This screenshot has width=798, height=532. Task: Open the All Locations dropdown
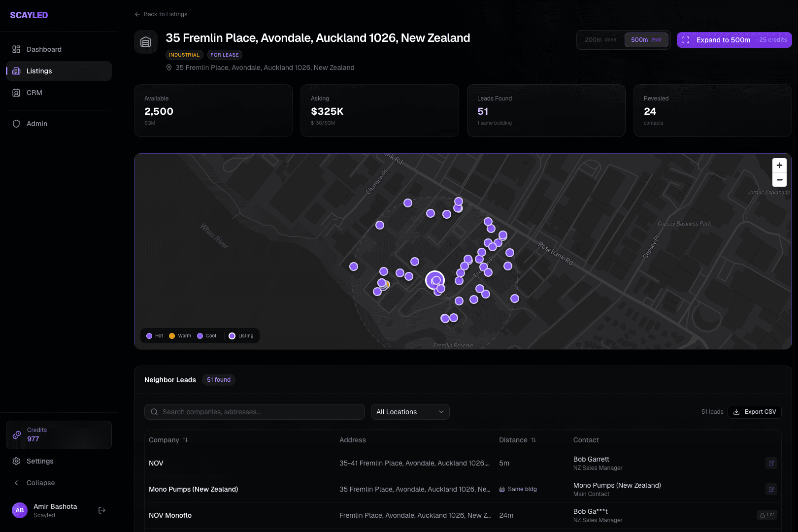click(410, 412)
